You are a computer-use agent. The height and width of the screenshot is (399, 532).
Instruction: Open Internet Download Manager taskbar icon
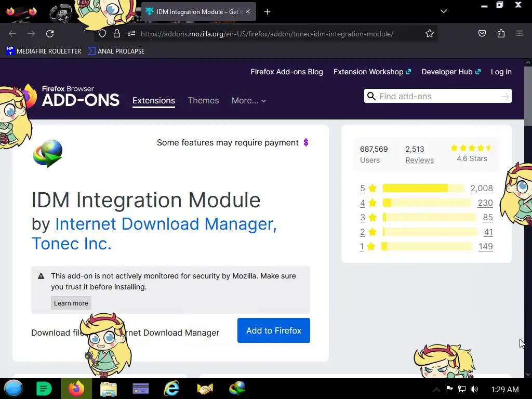(237, 389)
